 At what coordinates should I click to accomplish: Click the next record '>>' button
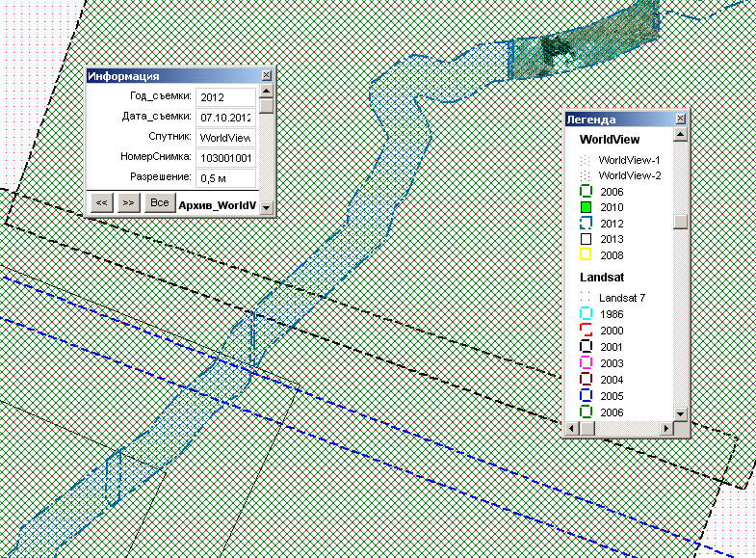pyautogui.click(x=128, y=203)
